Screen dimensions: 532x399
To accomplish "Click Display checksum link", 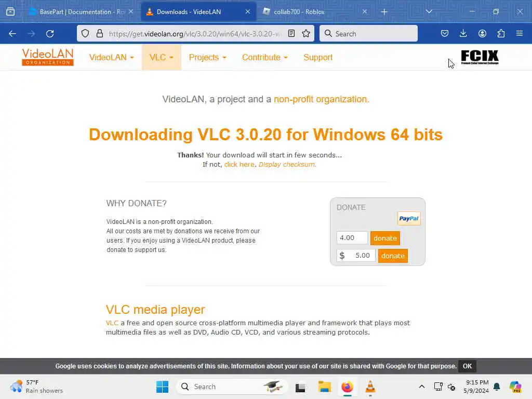I will coord(287,165).
